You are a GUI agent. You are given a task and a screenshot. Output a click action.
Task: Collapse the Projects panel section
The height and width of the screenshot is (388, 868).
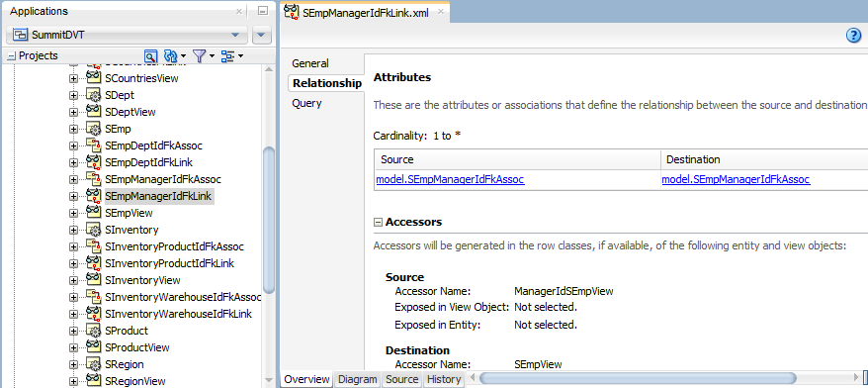[12, 56]
